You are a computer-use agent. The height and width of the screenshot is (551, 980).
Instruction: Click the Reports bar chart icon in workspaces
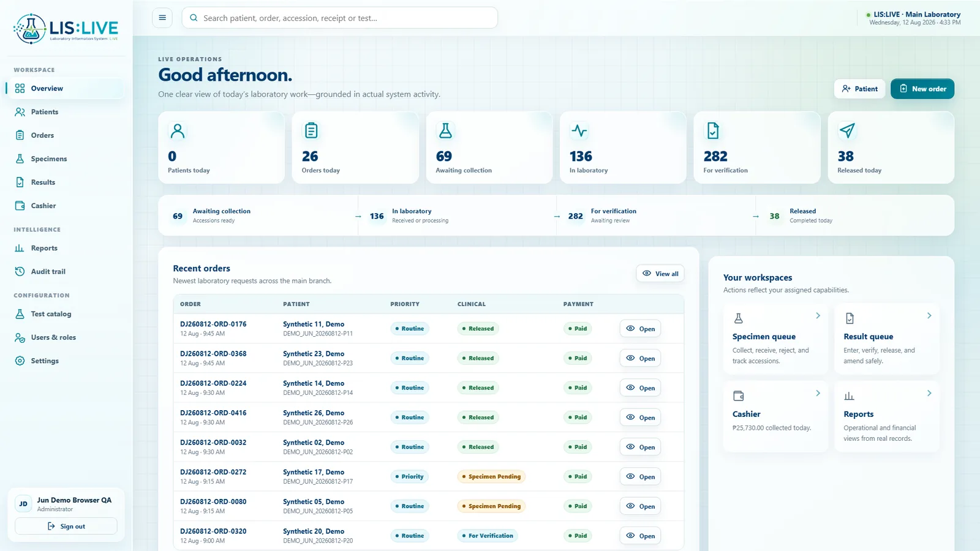point(850,396)
